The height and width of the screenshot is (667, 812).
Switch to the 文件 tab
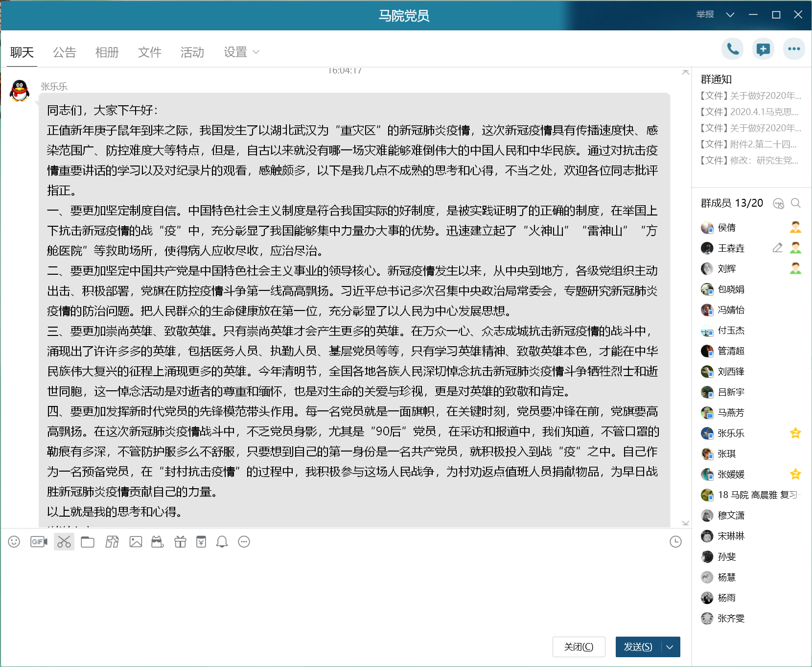(x=150, y=52)
